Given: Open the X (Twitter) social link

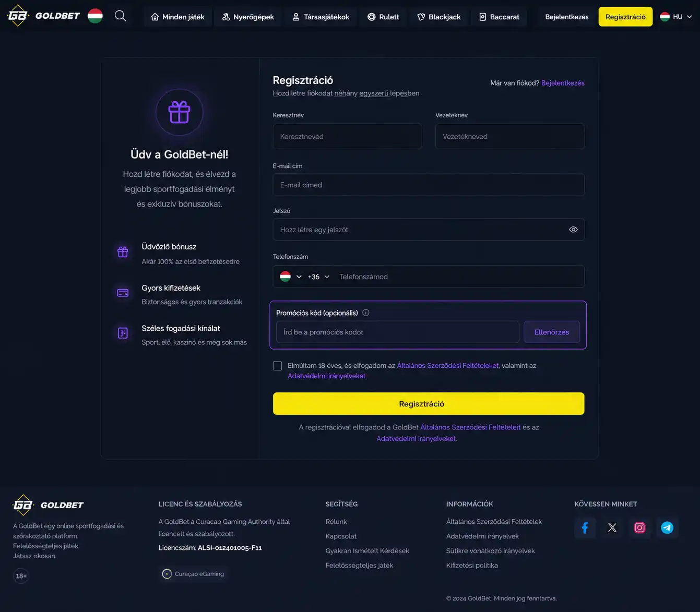Looking at the screenshot, I should [612, 527].
